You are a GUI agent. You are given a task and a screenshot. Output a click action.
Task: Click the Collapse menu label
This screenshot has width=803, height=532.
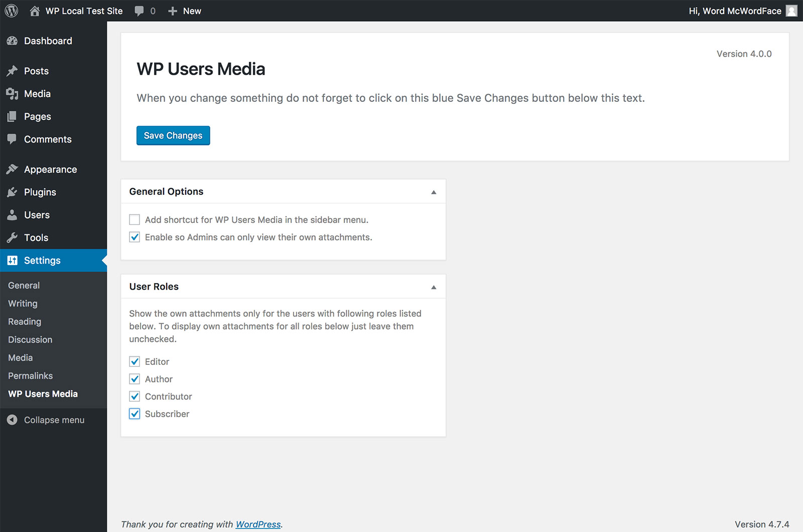[54, 420]
